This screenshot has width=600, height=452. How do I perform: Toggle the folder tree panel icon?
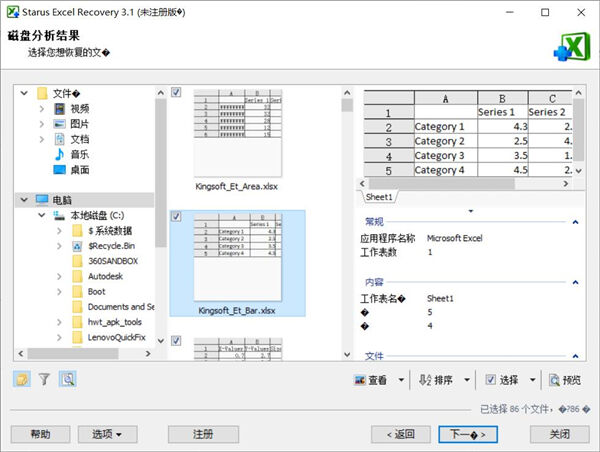(x=22, y=379)
